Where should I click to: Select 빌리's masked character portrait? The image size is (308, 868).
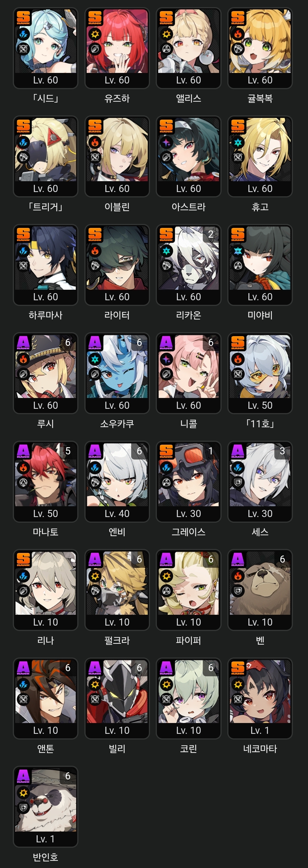point(117,691)
